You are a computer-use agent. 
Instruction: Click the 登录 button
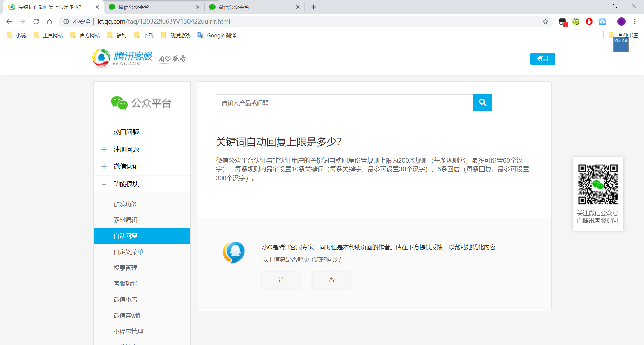543,59
